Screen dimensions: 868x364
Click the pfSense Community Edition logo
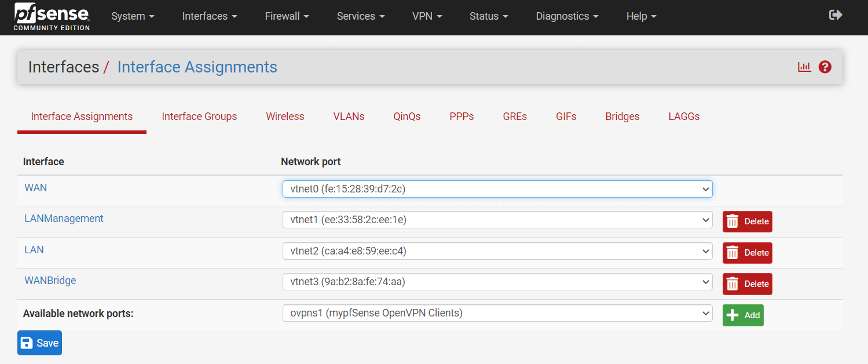(x=52, y=17)
